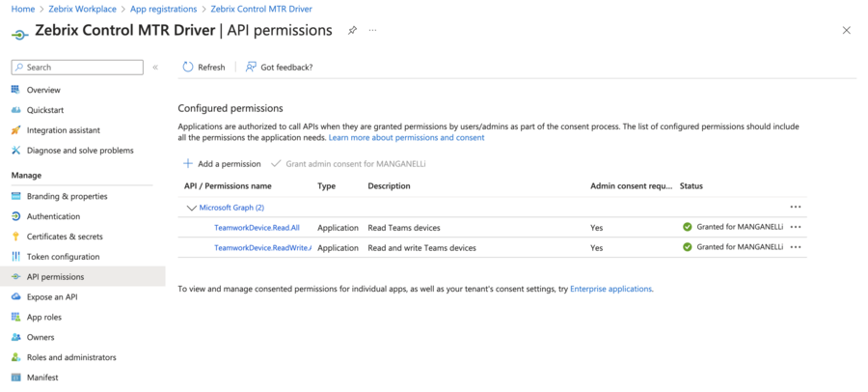
Task: Click 'Read and write Teams devices' description
Action: (421, 248)
